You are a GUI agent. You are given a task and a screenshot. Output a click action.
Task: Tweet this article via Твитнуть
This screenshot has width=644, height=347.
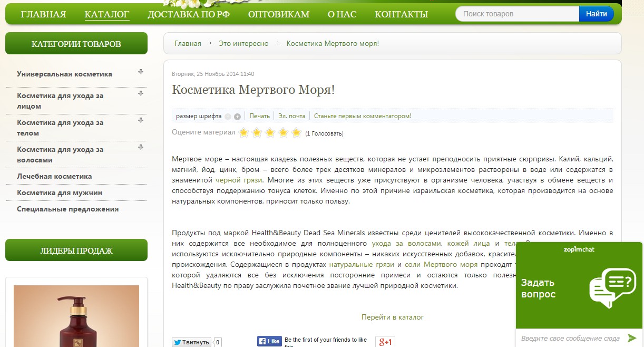point(191,342)
